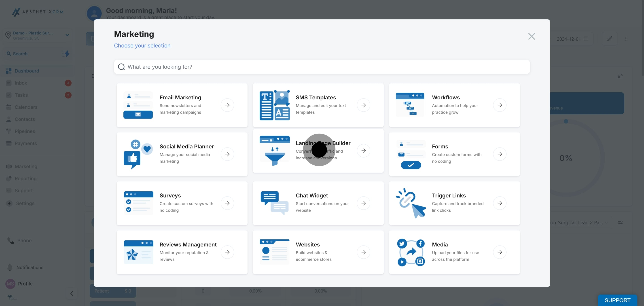
Task: Click the SMS Templates illustration icon
Action: (274, 105)
